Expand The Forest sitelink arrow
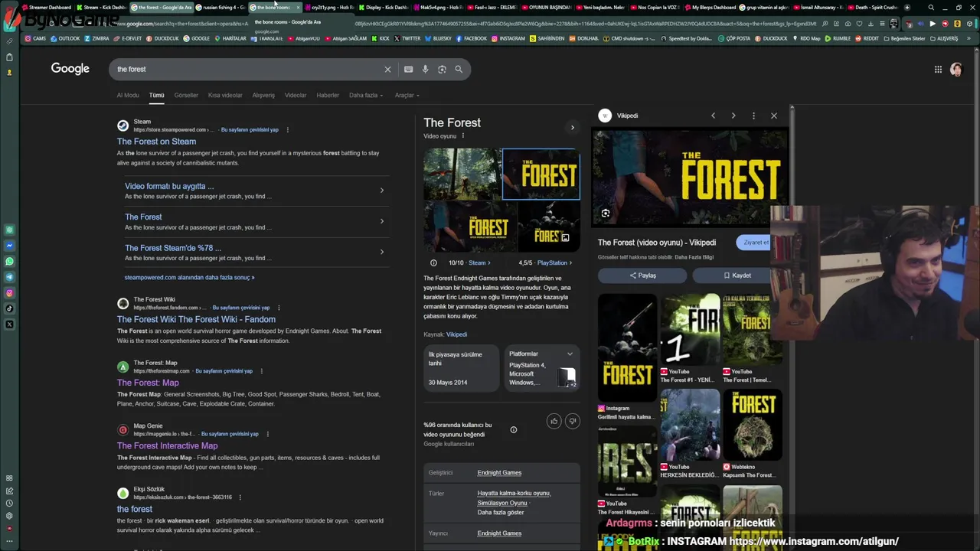The height and width of the screenshot is (551, 980). (x=382, y=221)
